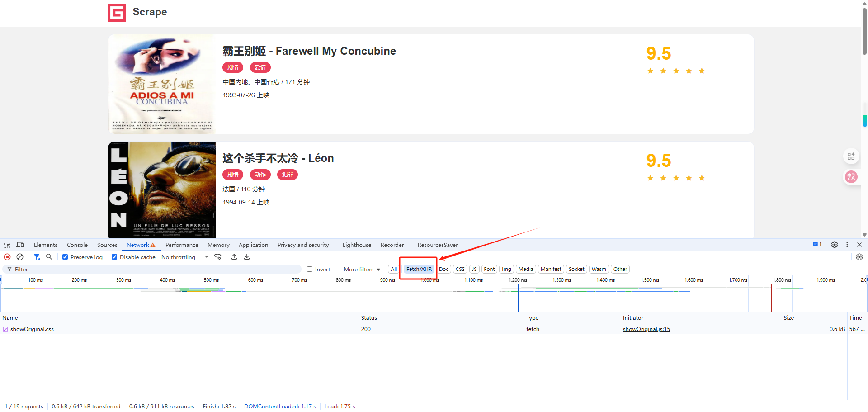Viewport: 868px width, 412px height.
Task: Toggle the device toolbar icon
Action: (20, 245)
